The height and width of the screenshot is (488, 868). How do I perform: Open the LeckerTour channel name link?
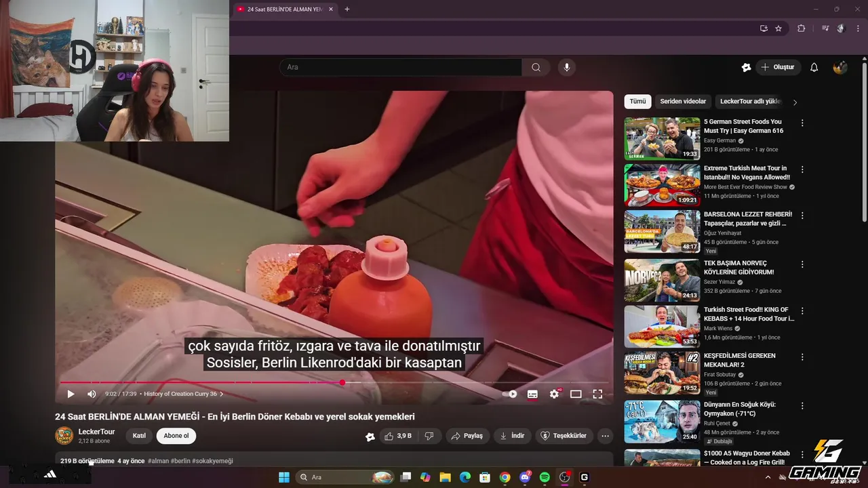[x=96, y=432]
